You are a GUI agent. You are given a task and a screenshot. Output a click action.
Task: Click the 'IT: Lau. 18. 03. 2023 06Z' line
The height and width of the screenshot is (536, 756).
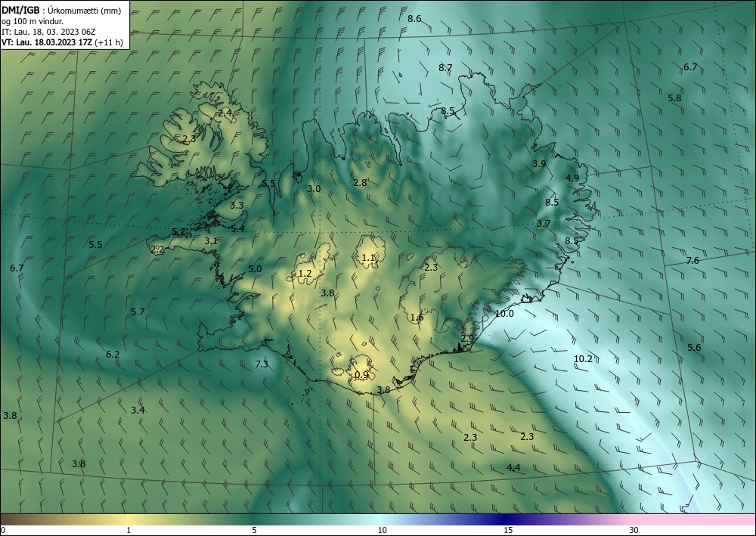(x=48, y=32)
